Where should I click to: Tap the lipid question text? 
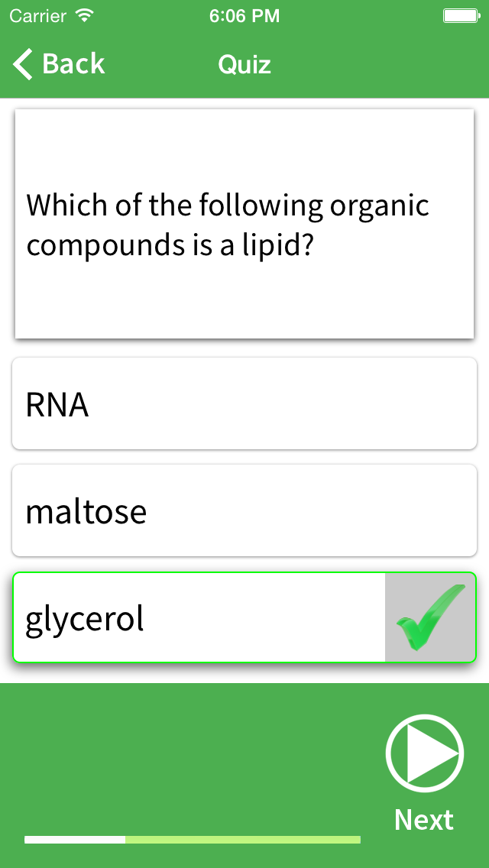tap(228, 225)
